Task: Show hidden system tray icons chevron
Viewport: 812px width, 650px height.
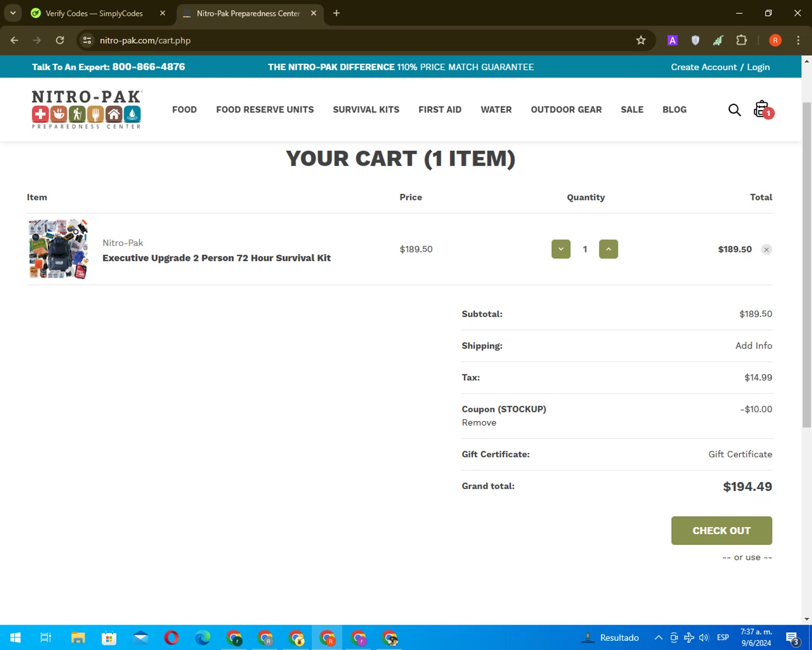Action: [658, 638]
